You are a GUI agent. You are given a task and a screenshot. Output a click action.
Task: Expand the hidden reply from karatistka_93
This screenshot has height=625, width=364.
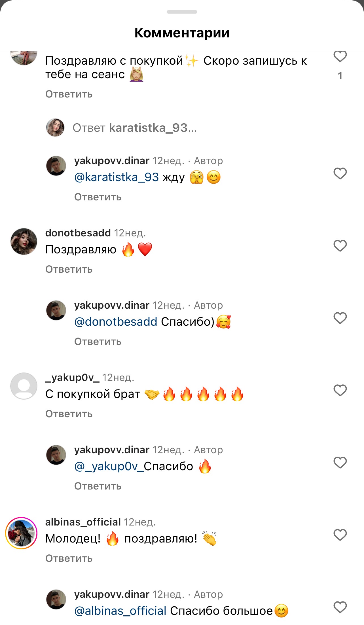click(x=135, y=128)
